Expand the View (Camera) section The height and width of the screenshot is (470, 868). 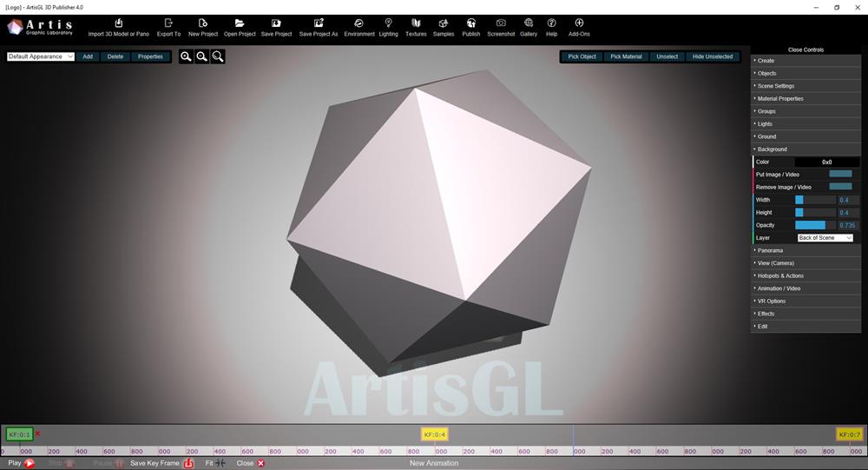coord(806,263)
